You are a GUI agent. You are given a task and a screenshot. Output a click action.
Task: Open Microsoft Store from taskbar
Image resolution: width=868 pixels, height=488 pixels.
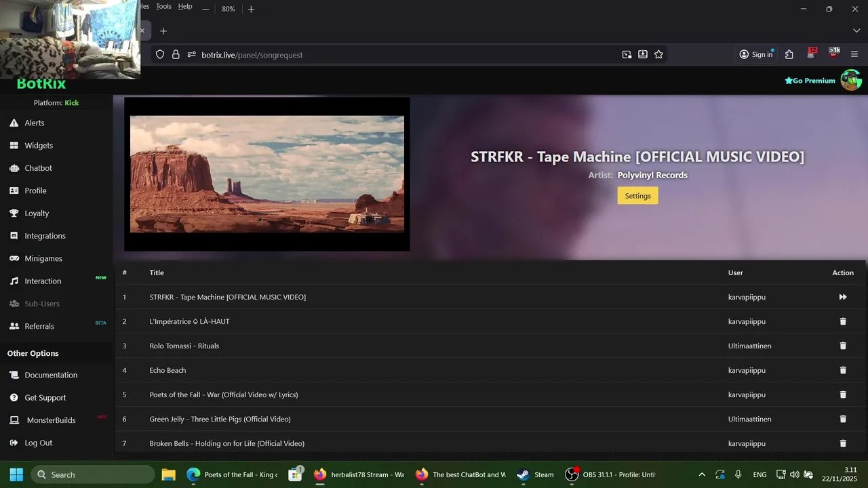[x=295, y=474]
